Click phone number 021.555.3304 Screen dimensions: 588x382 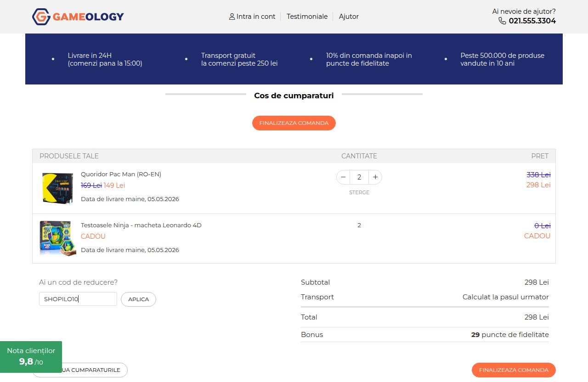(532, 21)
